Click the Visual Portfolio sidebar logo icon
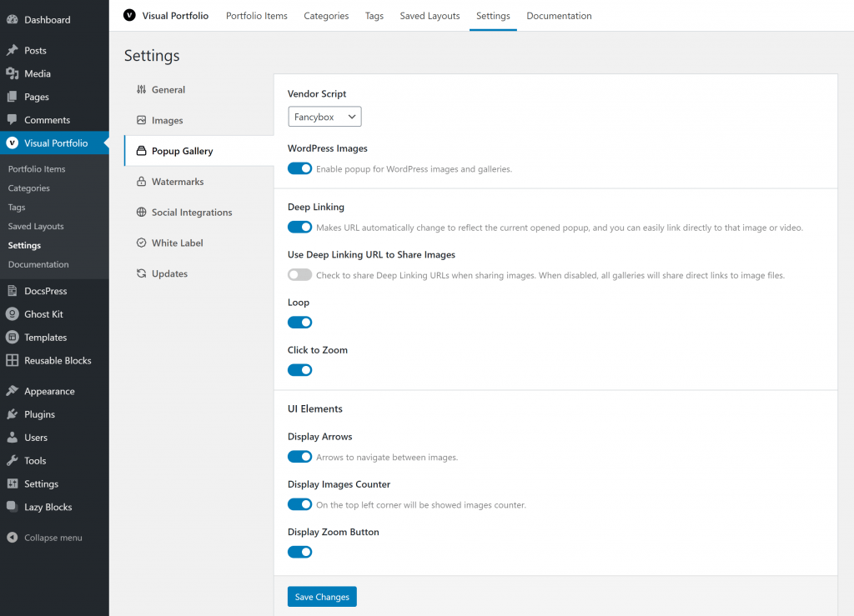The image size is (854, 616). click(x=12, y=143)
